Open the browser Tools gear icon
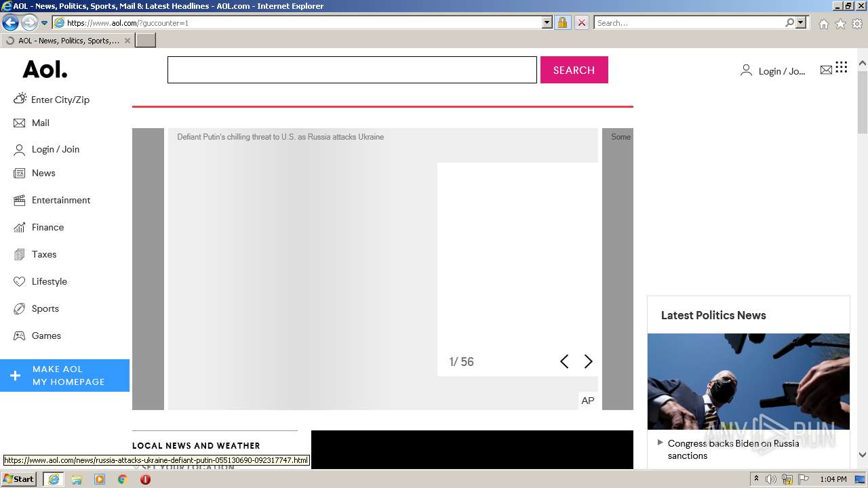This screenshot has width=868, height=488. [x=857, y=24]
